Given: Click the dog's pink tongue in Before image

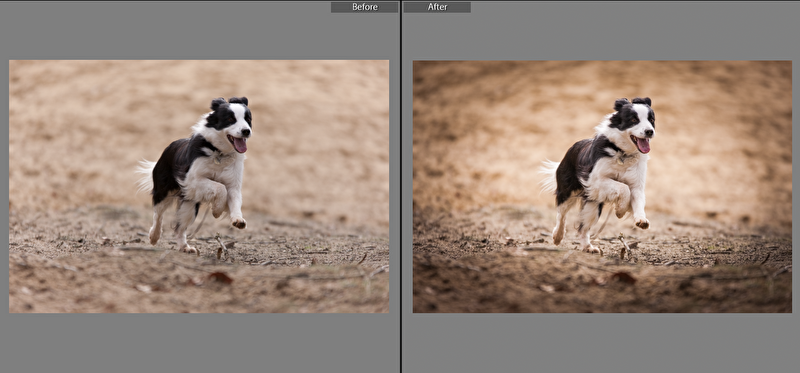Looking at the screenshot, I should click(240, 145).
